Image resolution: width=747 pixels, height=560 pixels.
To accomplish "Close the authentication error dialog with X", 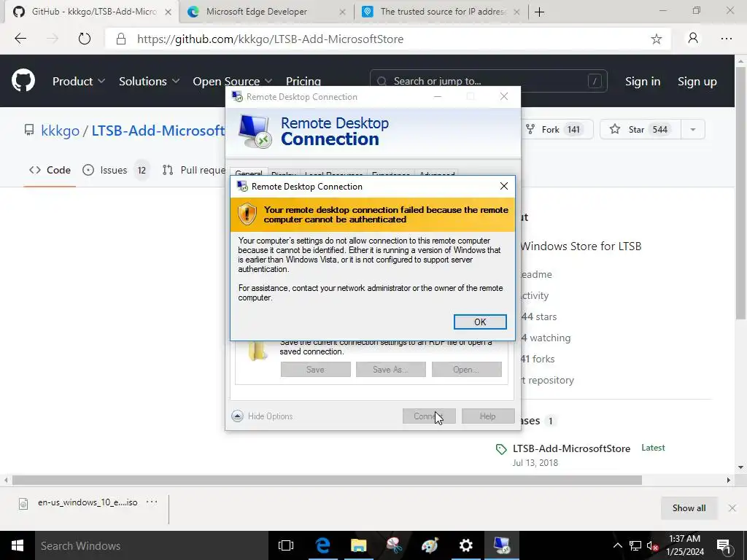I will pyautogui.click(x=503, y=186).
